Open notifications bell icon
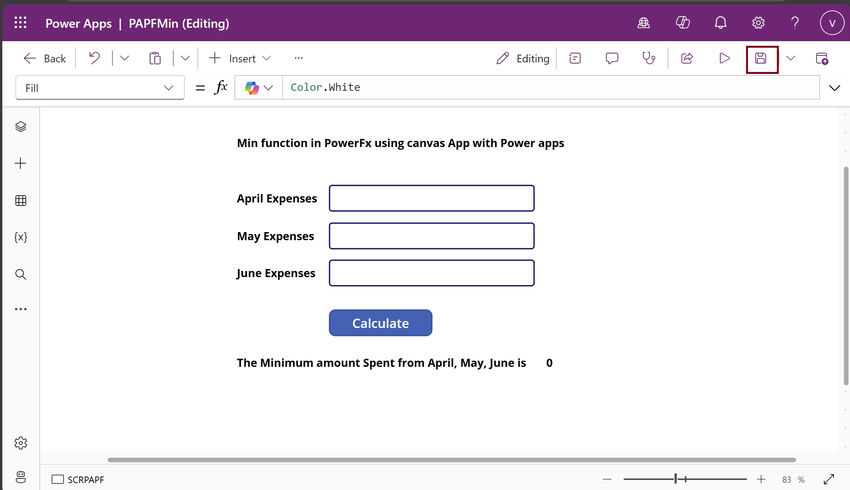 tap(720, 23)
